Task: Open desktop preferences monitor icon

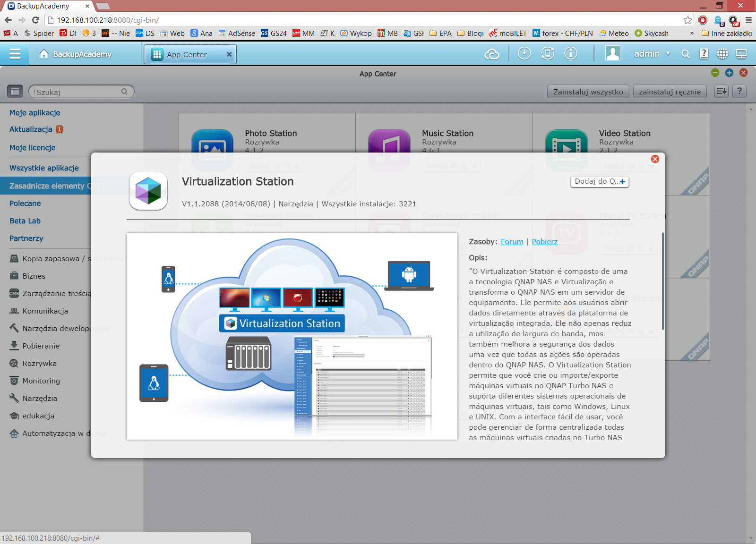Action: [x=741, y=54]
